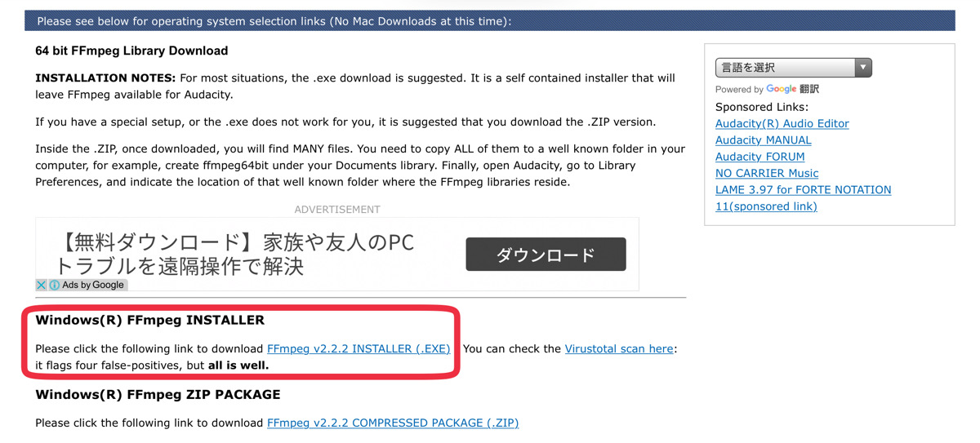
Task: Close the ad with the X icon
Action: coord(41,285)
